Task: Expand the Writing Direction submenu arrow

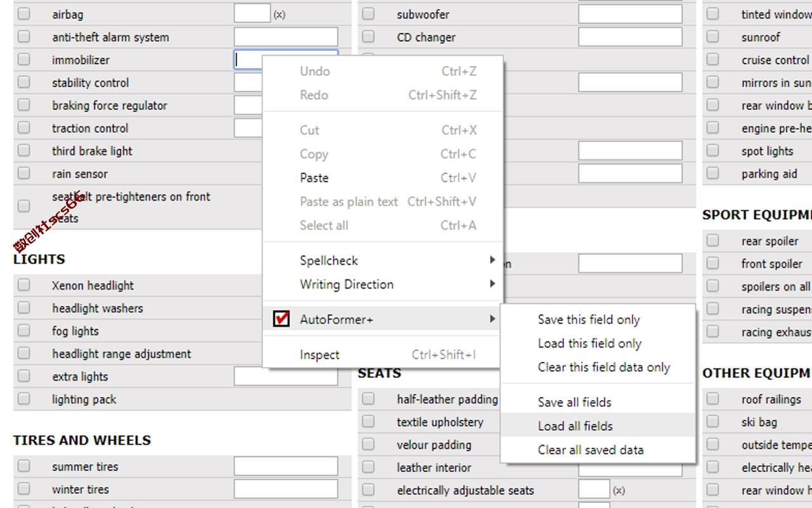Action: [492, 284]
